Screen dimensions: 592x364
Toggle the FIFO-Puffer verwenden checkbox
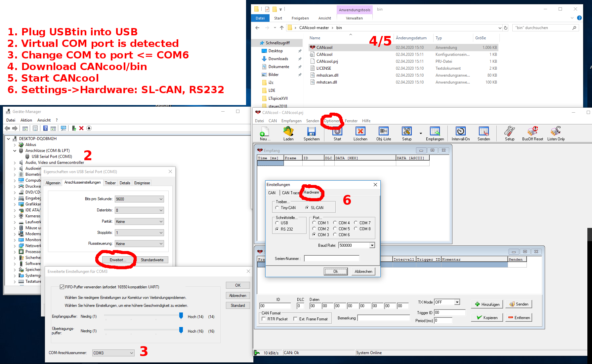pos(62,287)
